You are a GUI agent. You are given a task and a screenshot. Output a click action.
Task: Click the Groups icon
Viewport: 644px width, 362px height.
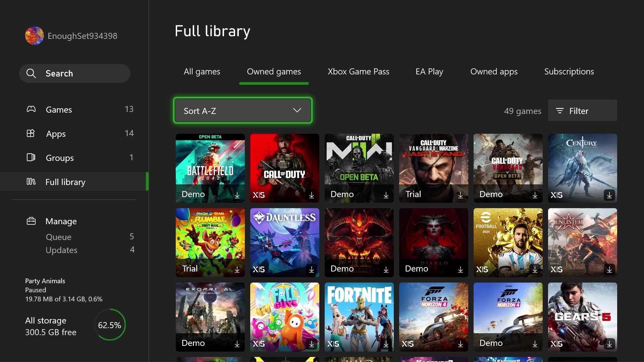point(31,158)
